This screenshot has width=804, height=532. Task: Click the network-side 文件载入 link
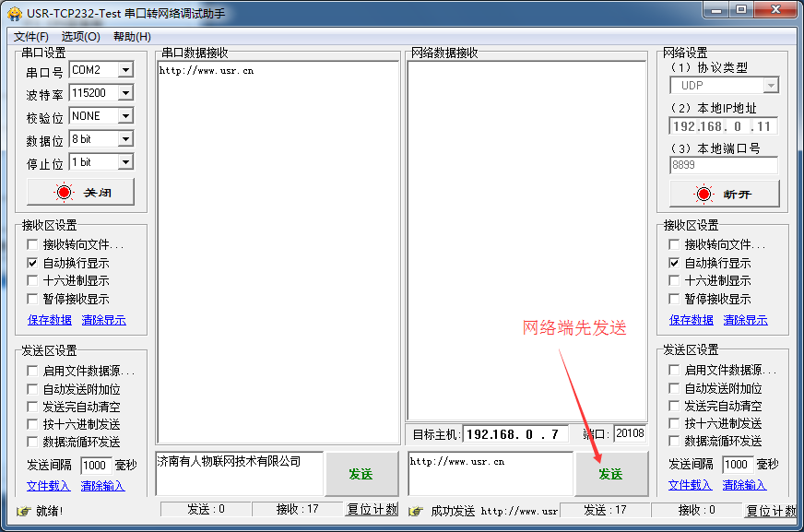point(691,485)
